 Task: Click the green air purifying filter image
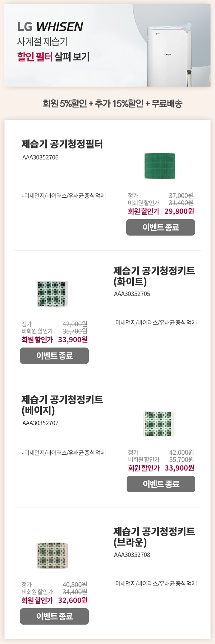click(x=160, y=166)
